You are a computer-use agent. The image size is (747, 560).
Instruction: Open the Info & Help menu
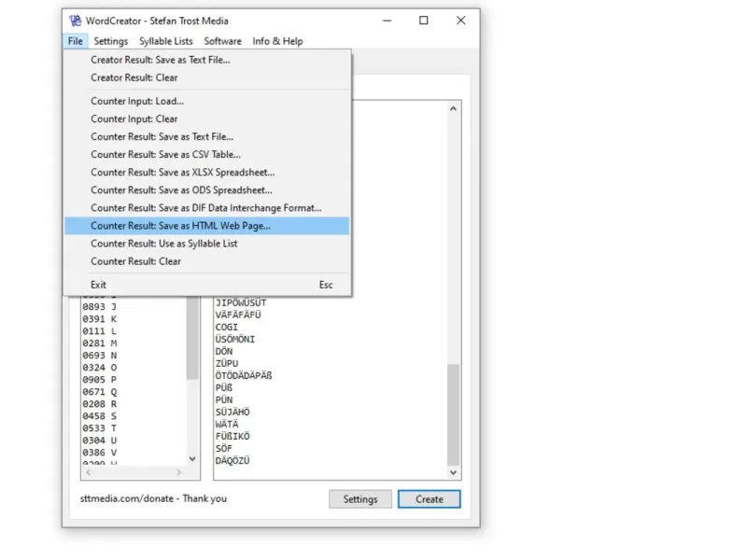(x=277, y=41)
